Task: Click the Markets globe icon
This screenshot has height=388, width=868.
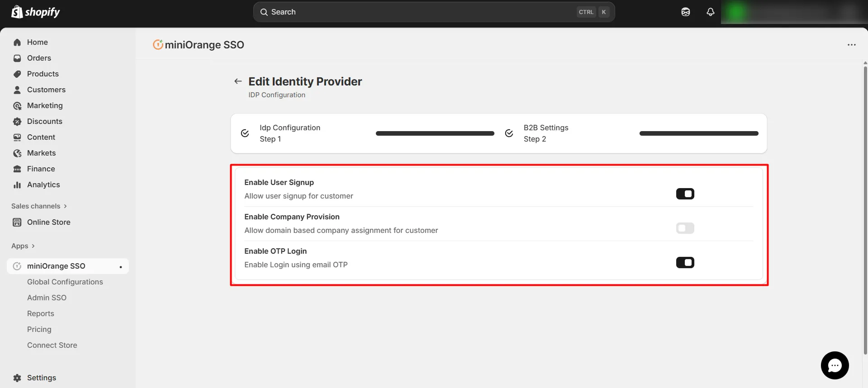Action: pos(17,153)
